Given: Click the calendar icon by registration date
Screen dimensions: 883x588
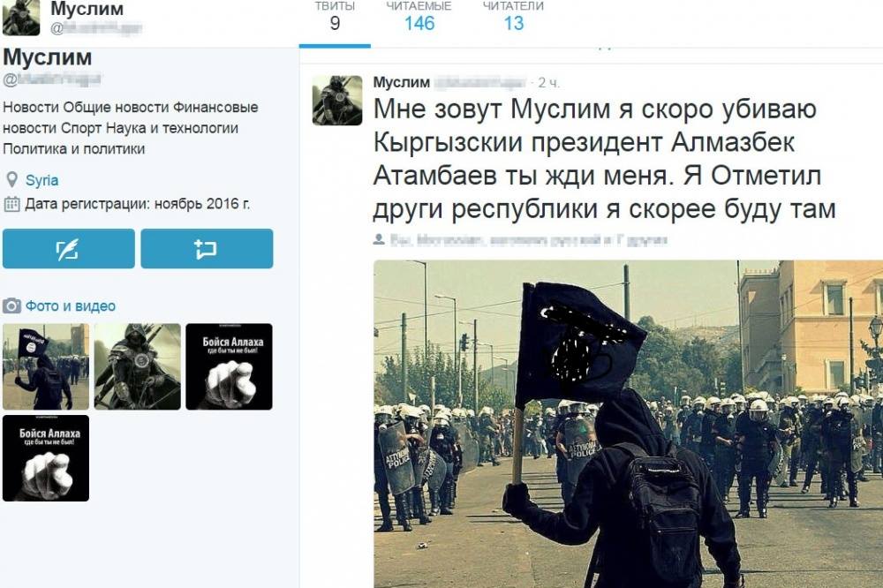Looking at the screenshot, I should (x=11, y=204).
